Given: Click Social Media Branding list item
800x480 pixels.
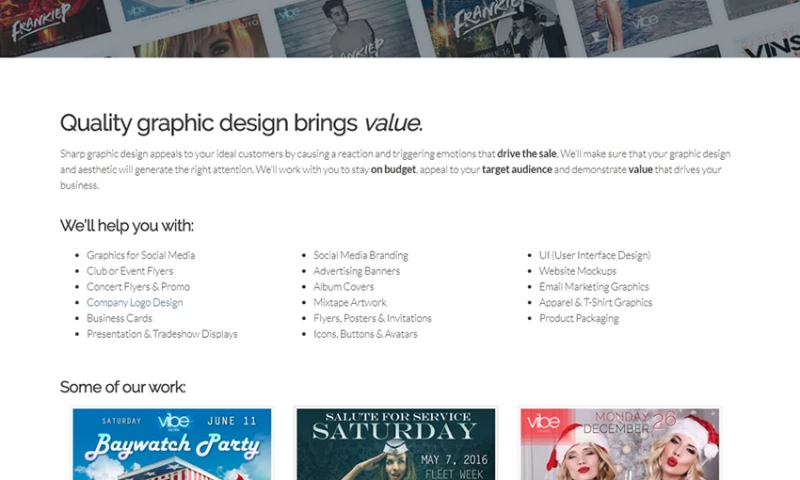Looking at the screenshot, I should (x=360, y=255).
